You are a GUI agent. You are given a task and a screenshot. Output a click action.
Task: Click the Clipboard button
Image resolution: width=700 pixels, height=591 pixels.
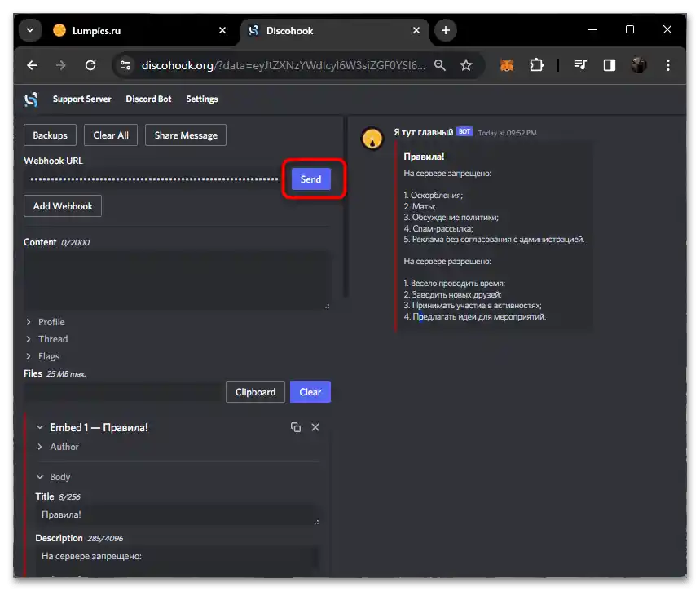pyautogui.click(x=255, y=392)
